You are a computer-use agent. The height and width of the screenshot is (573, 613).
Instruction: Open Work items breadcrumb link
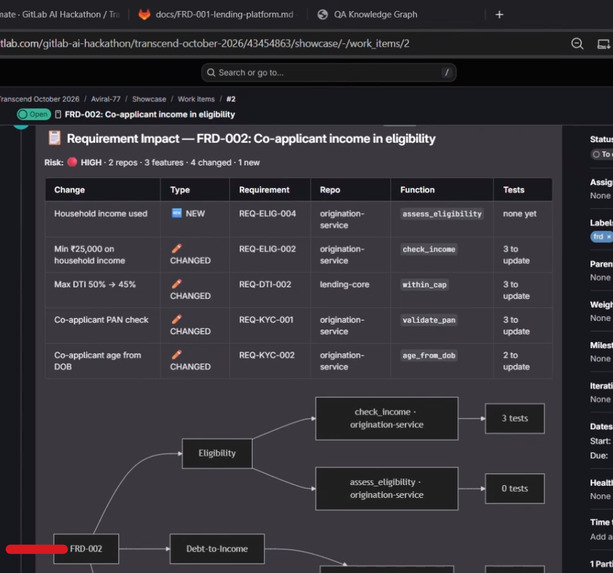click(x=196, y=99)
